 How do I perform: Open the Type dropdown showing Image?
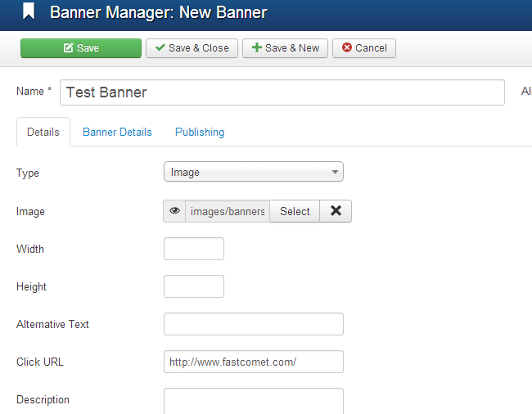253,172
